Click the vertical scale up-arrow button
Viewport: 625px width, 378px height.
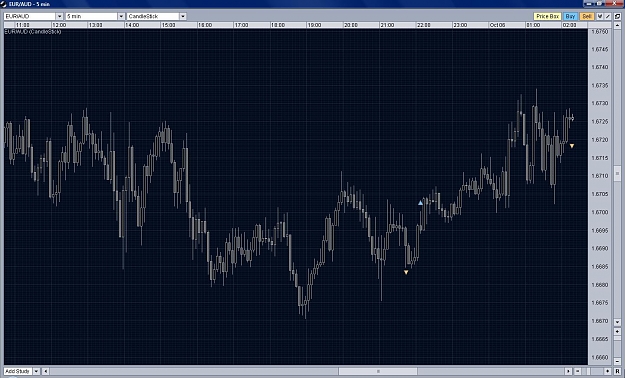pos(617,25)
